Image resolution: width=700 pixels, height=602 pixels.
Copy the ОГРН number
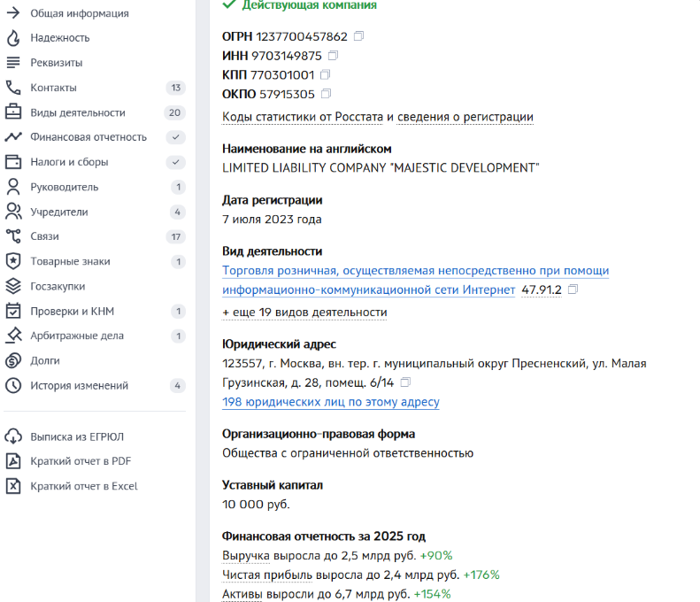tap(359, 35)
